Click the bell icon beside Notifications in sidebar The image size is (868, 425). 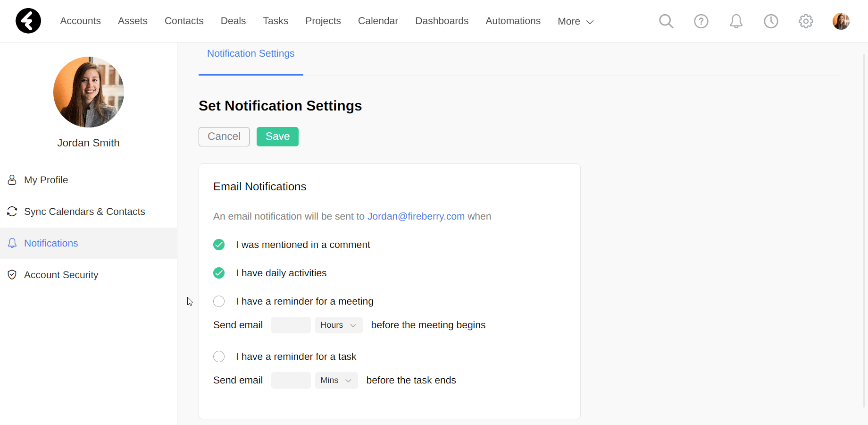pos(12,243)
